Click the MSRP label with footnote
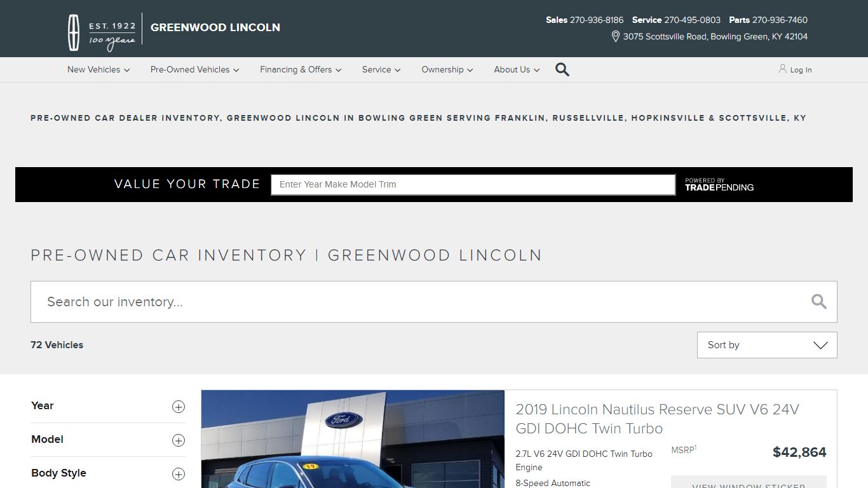The width and height of the screenshot is (868, 488). pos(684,449)
